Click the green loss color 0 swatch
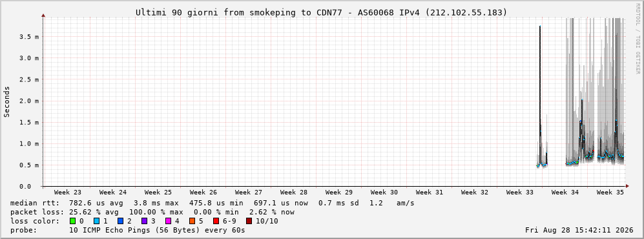Viewport: 644px width, 239px height. (x=73, y=222)
